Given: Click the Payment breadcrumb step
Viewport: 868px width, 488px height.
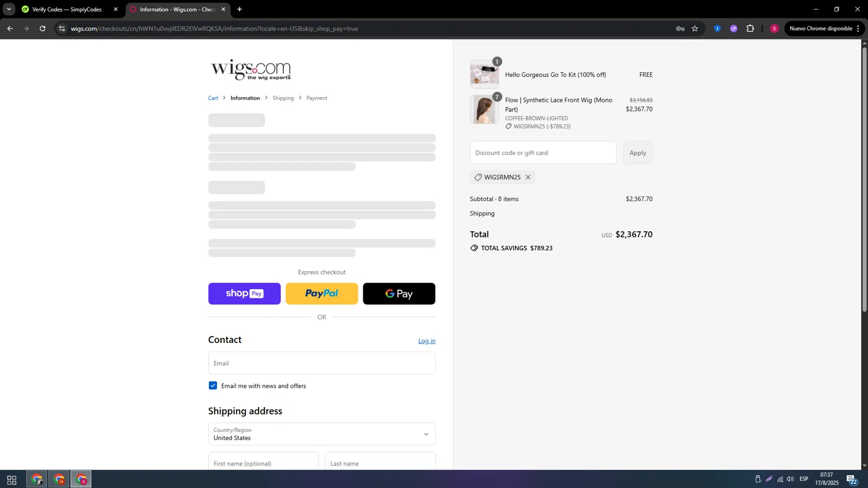Looking at the screenshot, I should click(x=317, y=98).
